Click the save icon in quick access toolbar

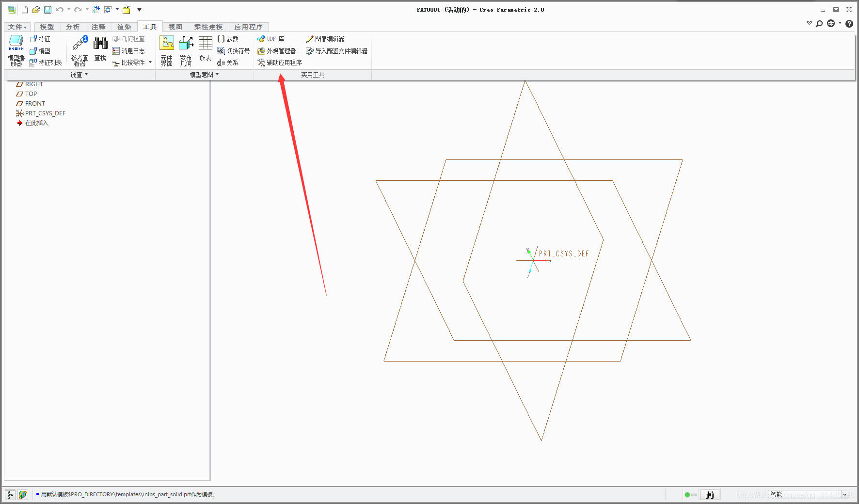click(48, 10)
